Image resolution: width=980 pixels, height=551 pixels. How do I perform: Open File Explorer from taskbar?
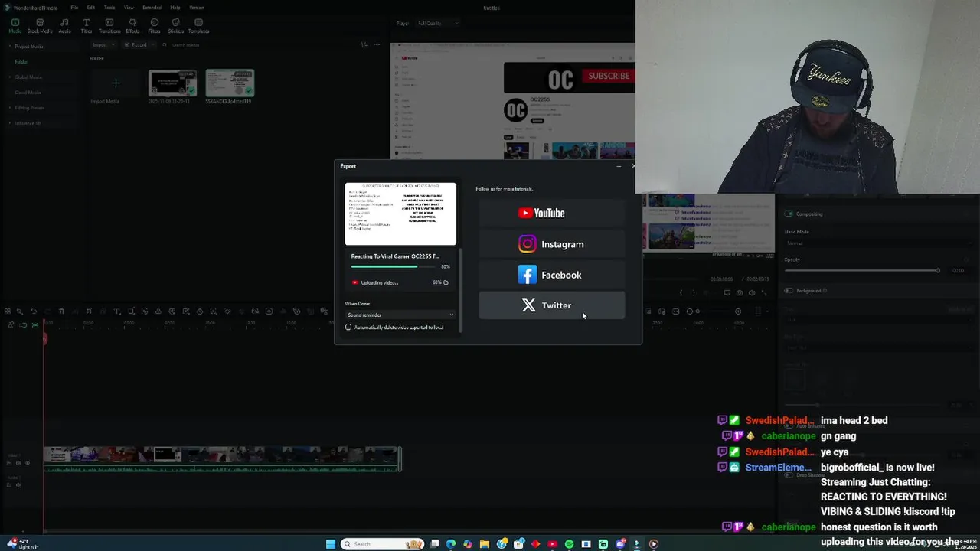(485, 544)
